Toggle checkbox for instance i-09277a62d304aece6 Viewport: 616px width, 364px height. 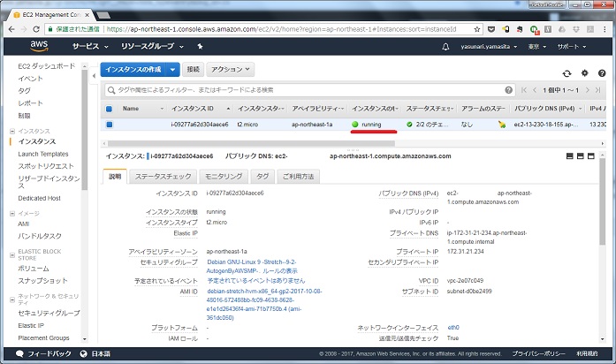click(x=110, y=125)
